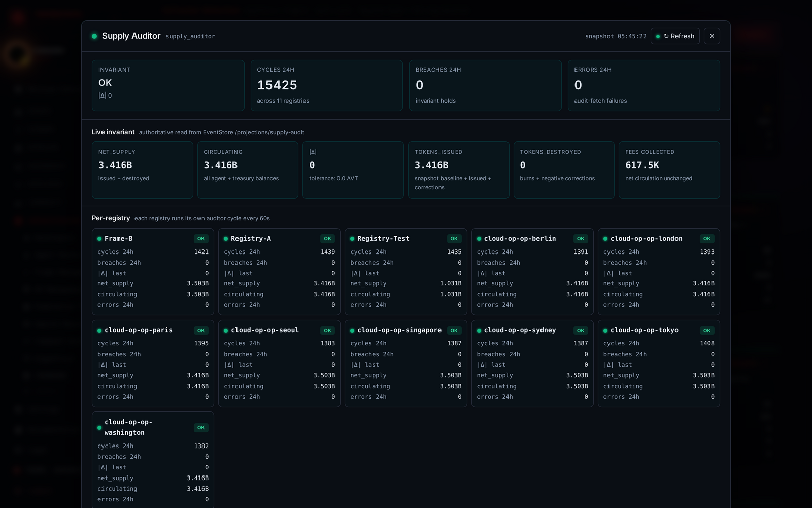Click the Registry-A registry title
Image resolution: width=812 pixels, height=508 pixels.
(x=251, y=239)
